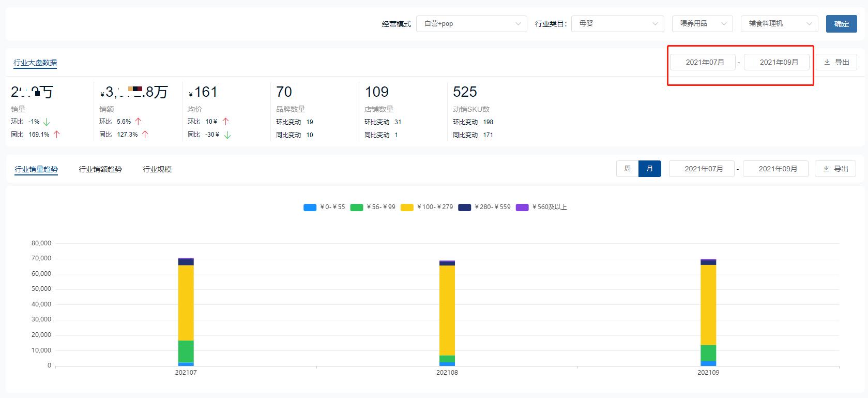868x398 pixels.
Task: Expand the 辅食料理机 dropdown
Action: tap(779, 24)
